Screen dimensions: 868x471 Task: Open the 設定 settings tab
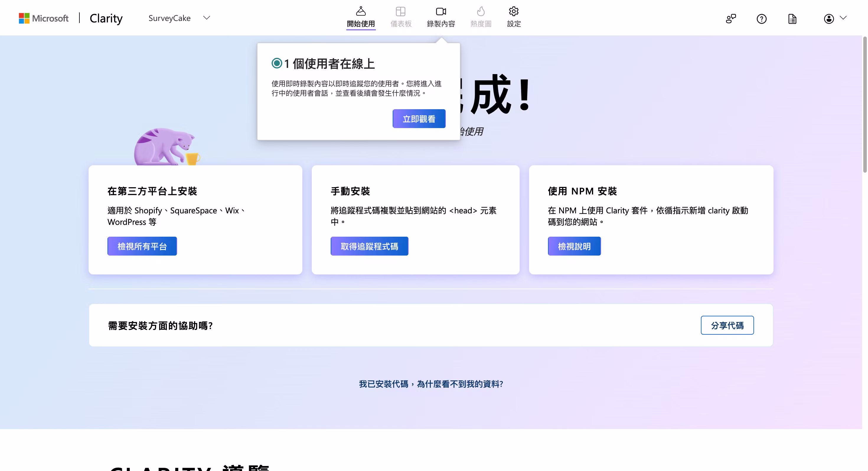514,17
